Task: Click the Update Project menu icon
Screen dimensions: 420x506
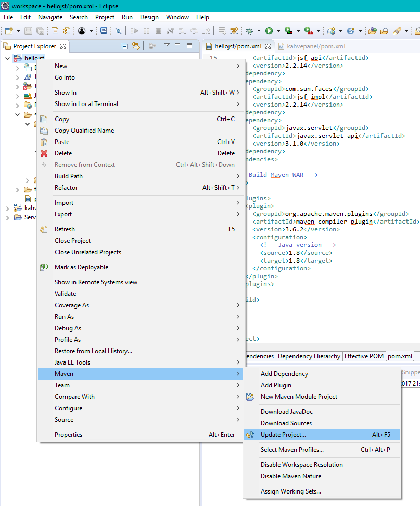Action: [x=250, y=435]
